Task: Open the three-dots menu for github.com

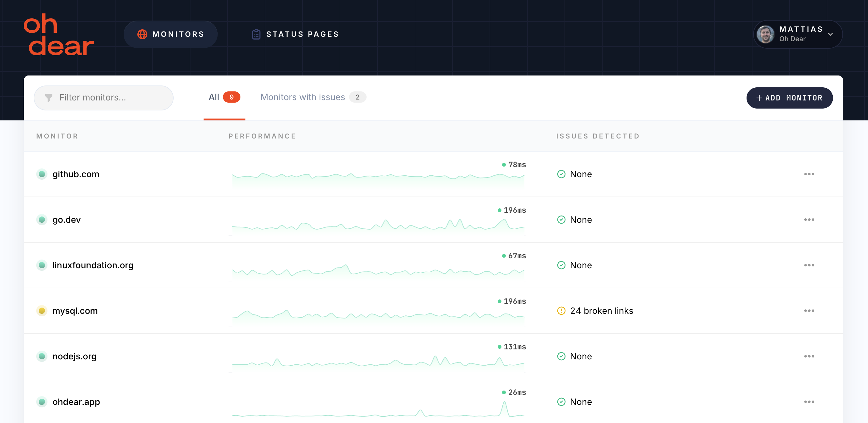Action: pos(809,174)
